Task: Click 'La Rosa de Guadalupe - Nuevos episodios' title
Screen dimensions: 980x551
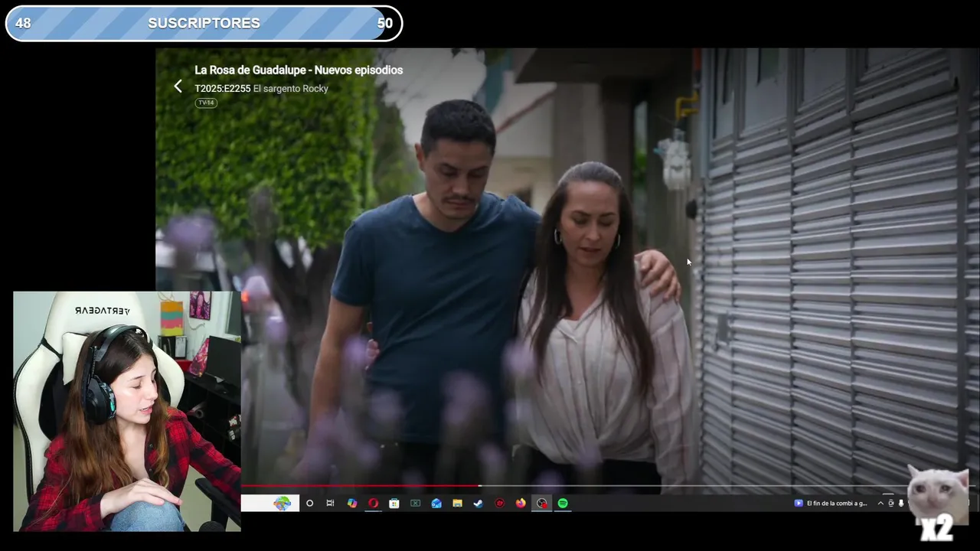Action: tap(299, 70)
